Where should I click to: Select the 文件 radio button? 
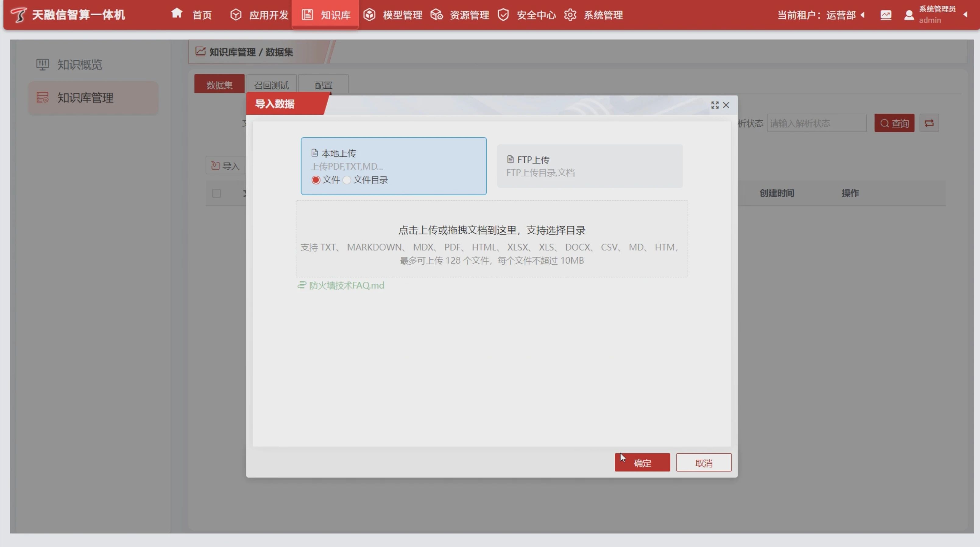click(x=316, y=180)
